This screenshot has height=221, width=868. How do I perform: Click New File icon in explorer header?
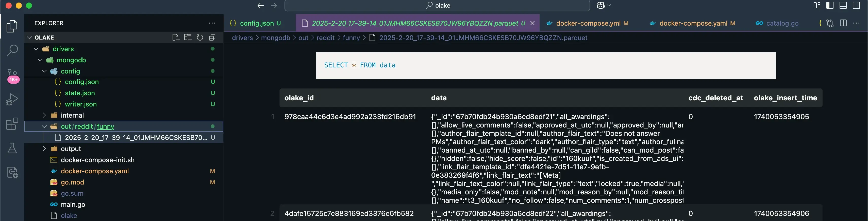tap(176, 38)
